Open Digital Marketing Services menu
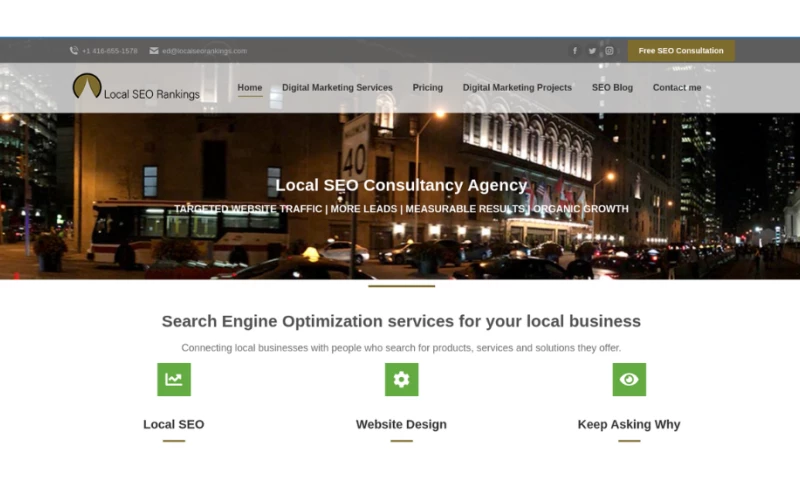Screen dimensions: 800x480 [337, 88]
